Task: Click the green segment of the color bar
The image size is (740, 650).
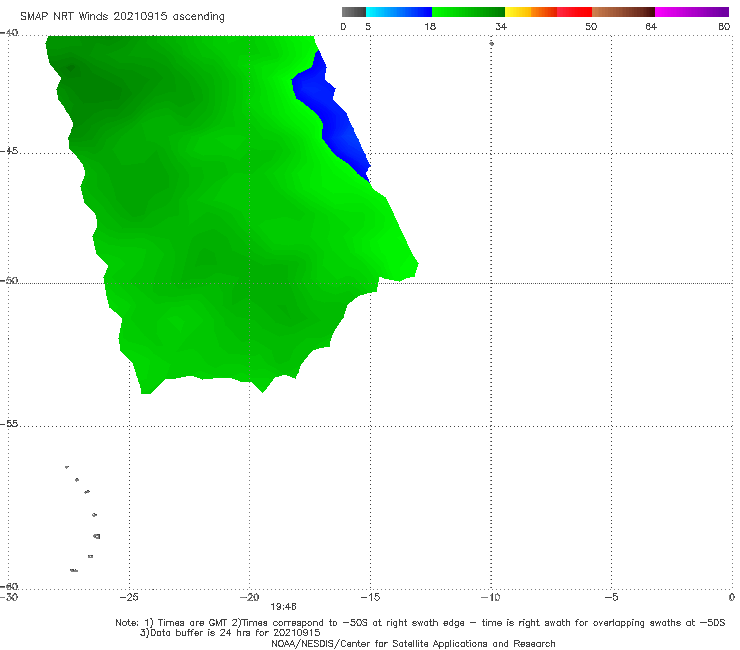Action: point(468,12)
